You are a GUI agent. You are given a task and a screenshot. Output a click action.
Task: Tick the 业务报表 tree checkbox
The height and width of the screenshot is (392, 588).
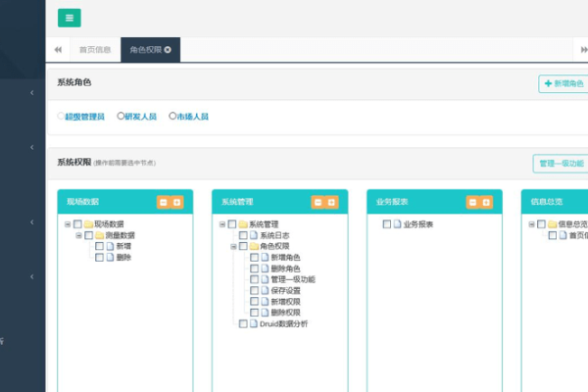(x=386, y=224)
